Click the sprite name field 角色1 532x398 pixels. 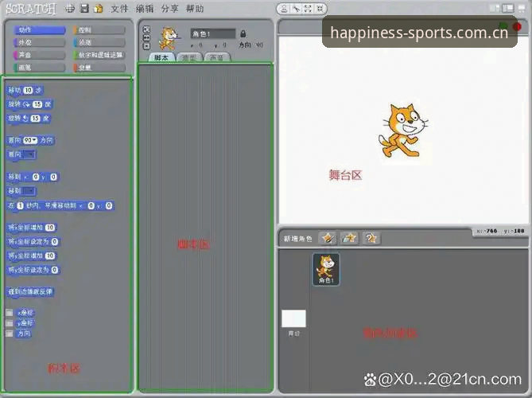[x=213, y=33]
